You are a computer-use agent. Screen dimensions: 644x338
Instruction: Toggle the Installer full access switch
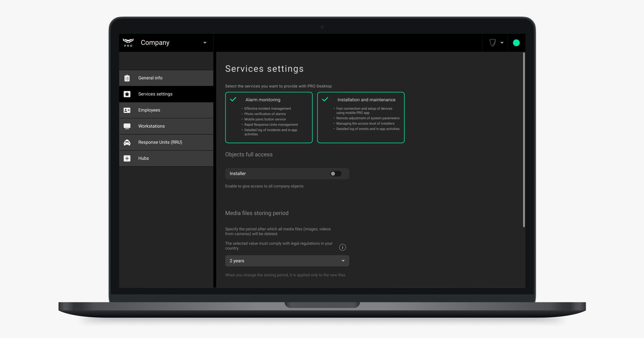click(x=335, y=174)
